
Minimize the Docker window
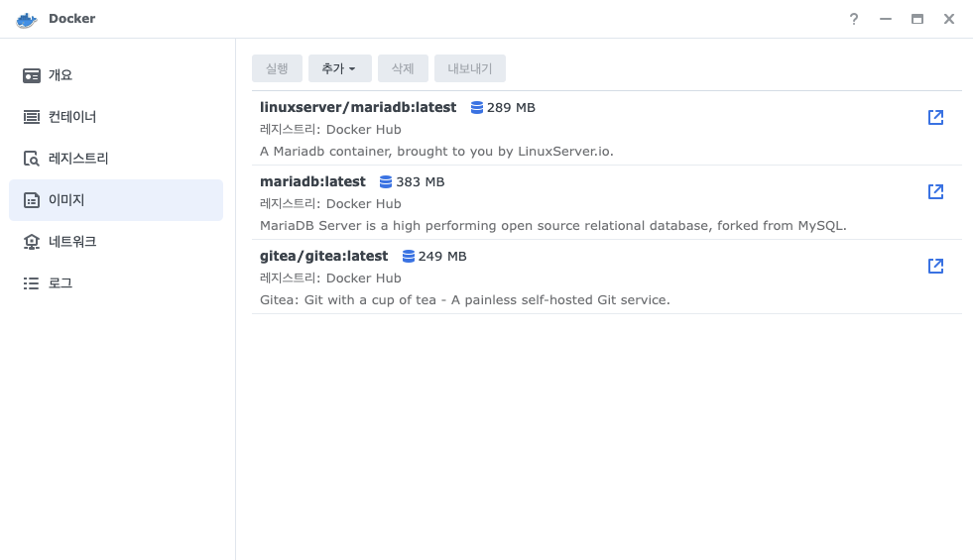tap(886, 19)
